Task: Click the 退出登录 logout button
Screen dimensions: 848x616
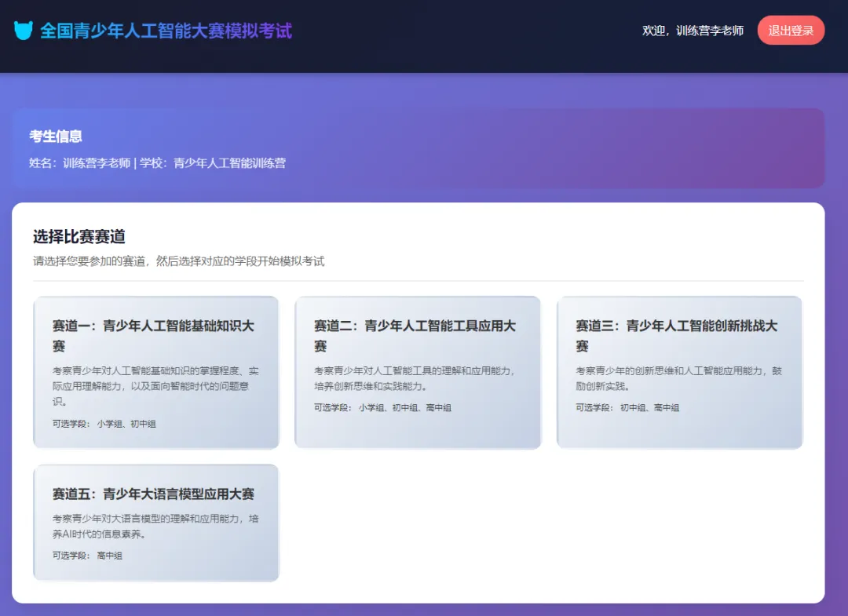Action: point(791,31)
